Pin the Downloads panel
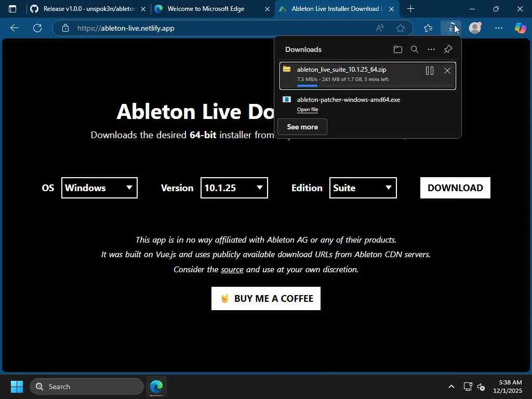This screenshot has width=532, height=399. click(448, 49)
